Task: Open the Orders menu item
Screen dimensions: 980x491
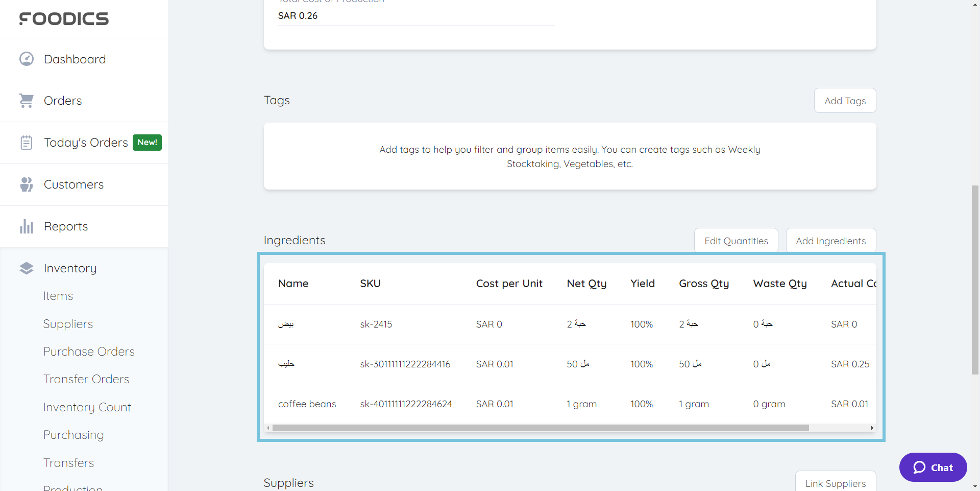Action: pos(84,101)
